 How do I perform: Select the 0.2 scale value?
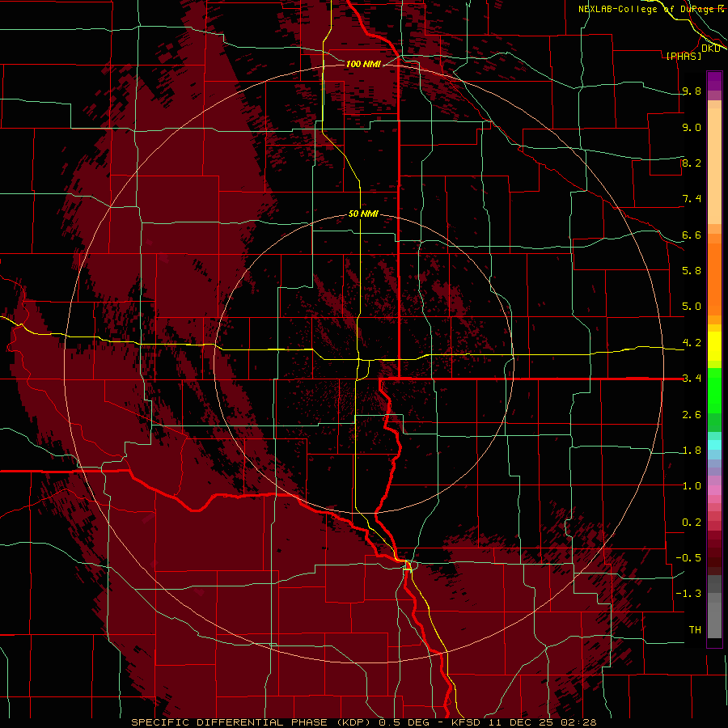692,523
